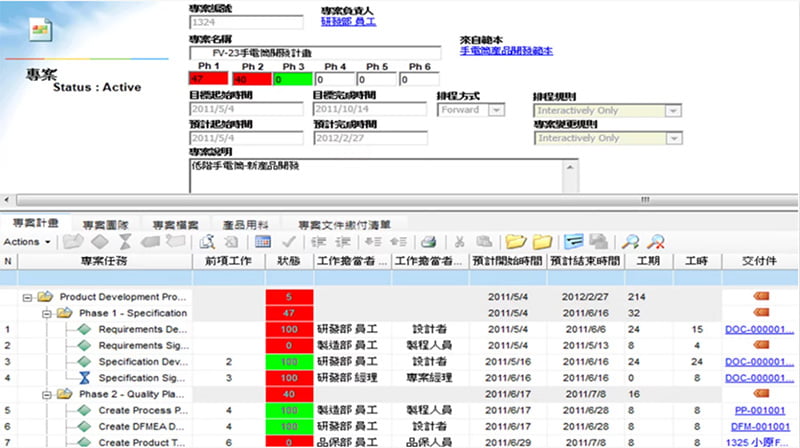Switch to the 專案團隊 tab
Screen dimensions: 800x448
105,225
